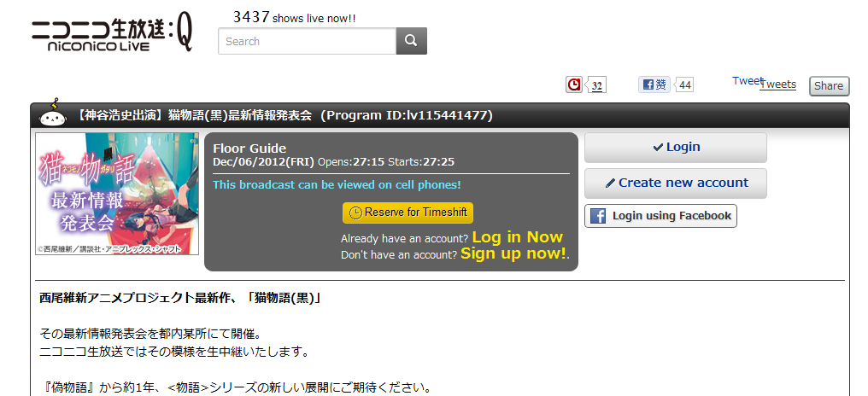
Task: Click the clock icon on Reserve for Timeshift
Action: (x=355, y=213)
